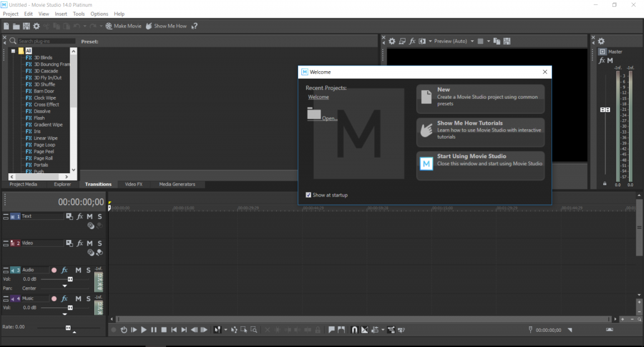Open the Options menu
The width and height of the screenshot is (644, 347).
click(99, 14)
